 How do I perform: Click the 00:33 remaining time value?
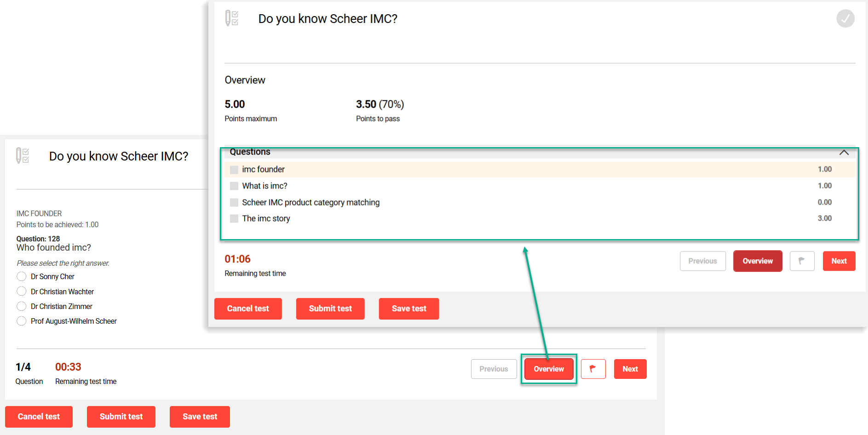pyautogui.click(x=68, y=367)
